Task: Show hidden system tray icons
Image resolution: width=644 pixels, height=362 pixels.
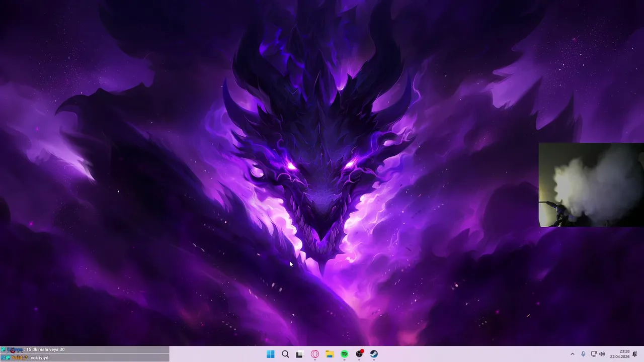Action: pos(572,354)
